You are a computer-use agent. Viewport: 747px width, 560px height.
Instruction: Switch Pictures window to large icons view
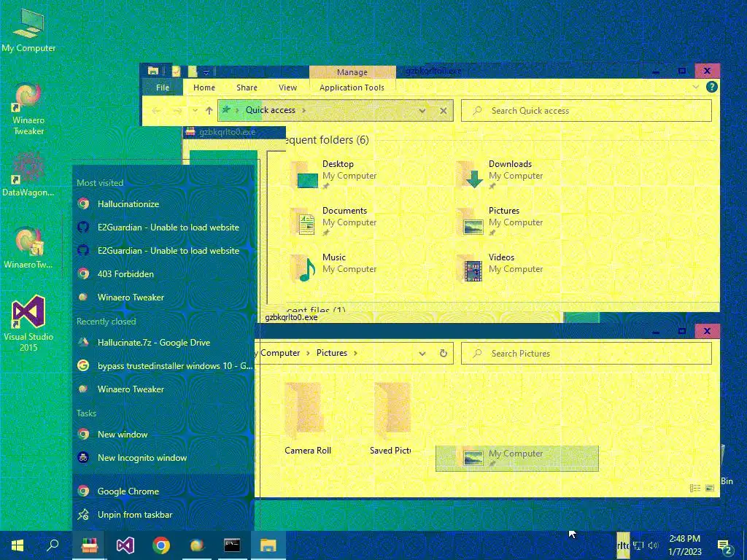710,488
